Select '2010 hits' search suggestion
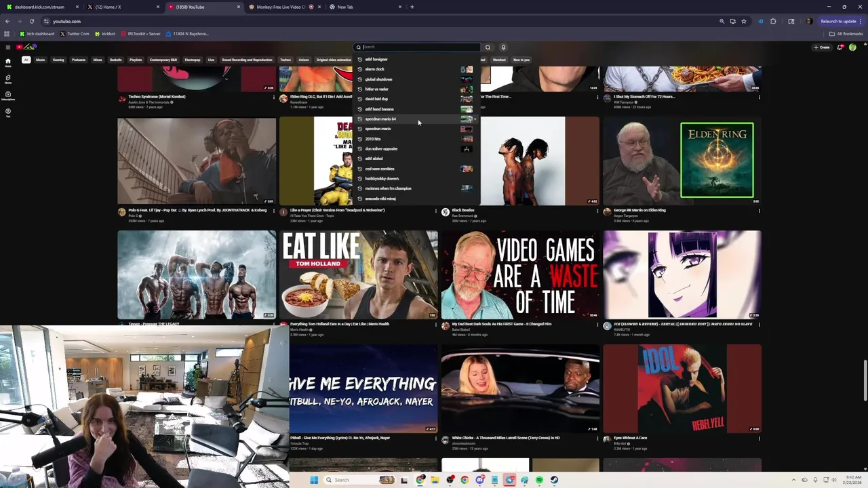 pyautogui.click(x=416, y=139)
